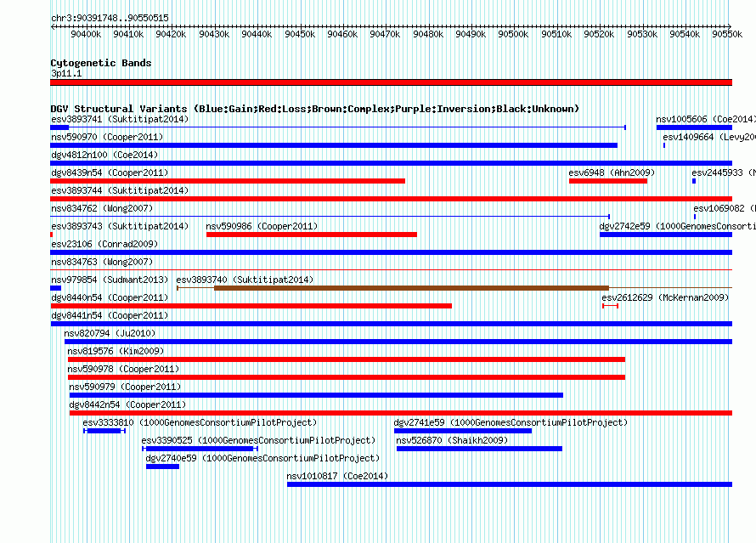Click the blue bar under nsv526870

[x=479, y=449]
